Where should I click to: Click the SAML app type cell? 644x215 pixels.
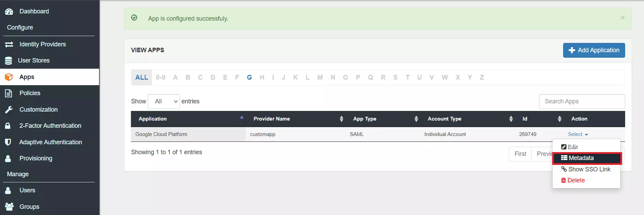(x=383, y=134)
